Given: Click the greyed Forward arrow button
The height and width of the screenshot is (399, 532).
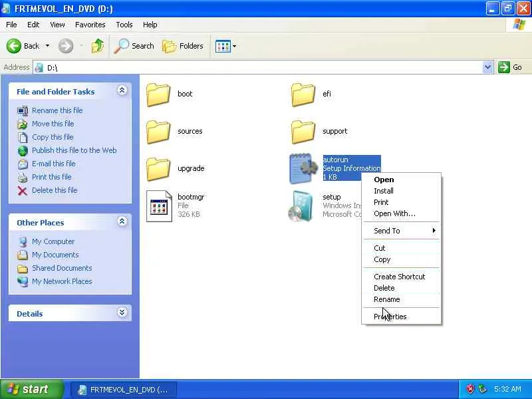Looking at the screenshot, I should [x=66, y=46].
